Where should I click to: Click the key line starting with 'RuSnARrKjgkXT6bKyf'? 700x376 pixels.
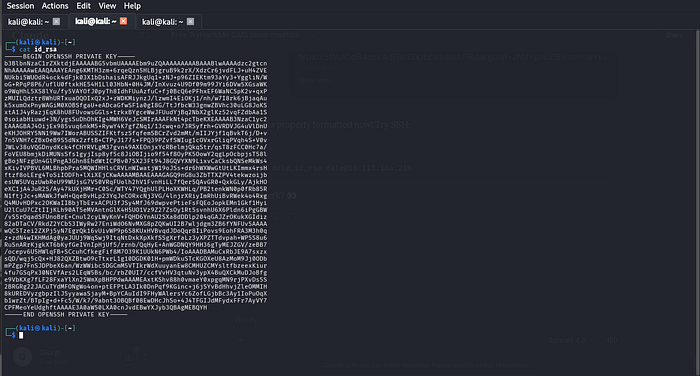coord(136,245)
